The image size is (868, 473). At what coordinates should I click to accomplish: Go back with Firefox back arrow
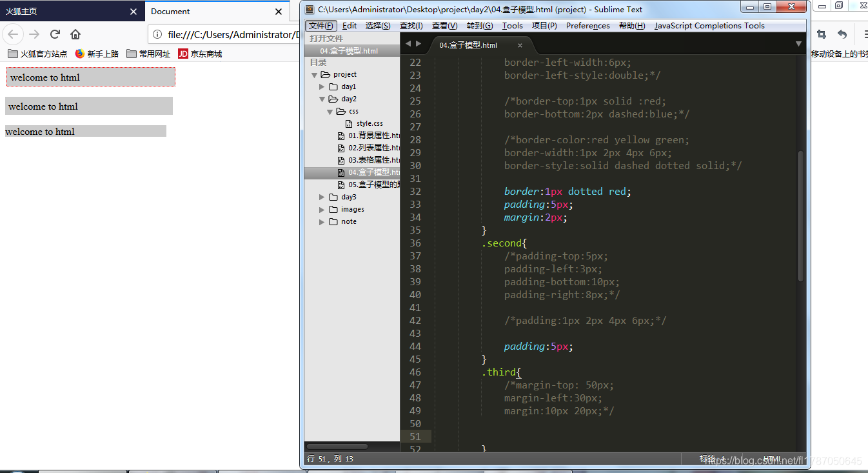[x=13, y=34]
